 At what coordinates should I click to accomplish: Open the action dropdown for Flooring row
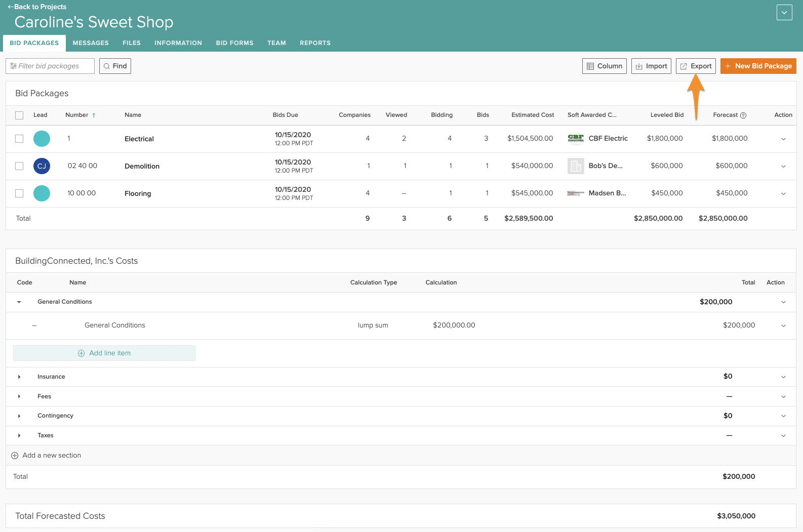(783, 194)
